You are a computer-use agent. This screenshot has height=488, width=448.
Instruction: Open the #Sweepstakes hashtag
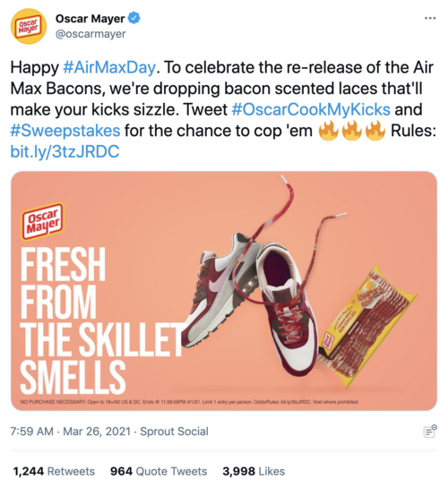(65, 131)
